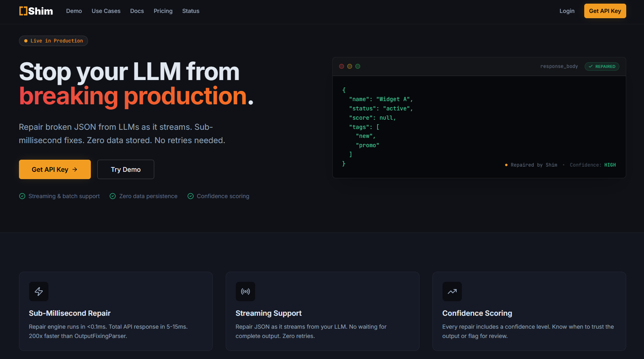
Task: Open the Pricing page
Action: coord(163,11)
